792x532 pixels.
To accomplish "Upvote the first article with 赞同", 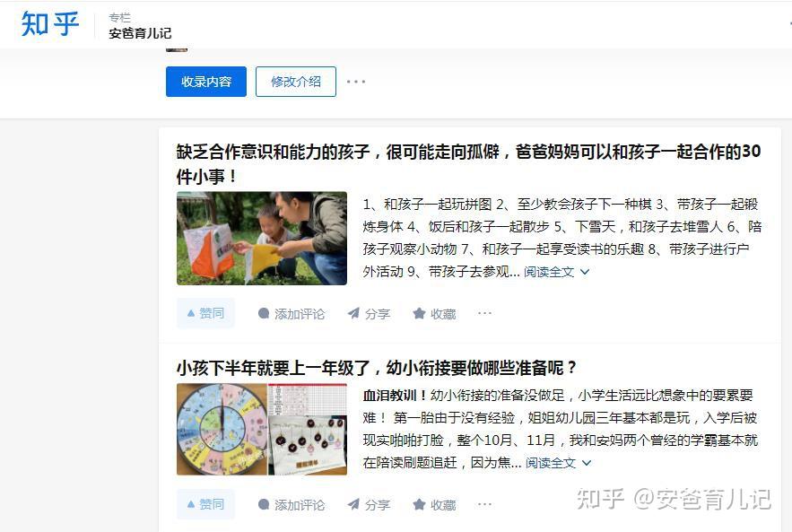I will coord(205,313).
